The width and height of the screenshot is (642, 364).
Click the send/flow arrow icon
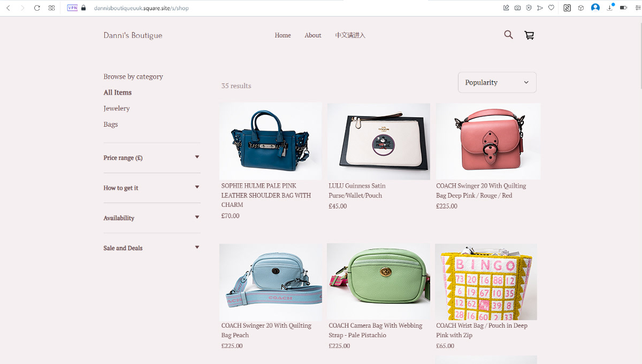click(540, 8)
